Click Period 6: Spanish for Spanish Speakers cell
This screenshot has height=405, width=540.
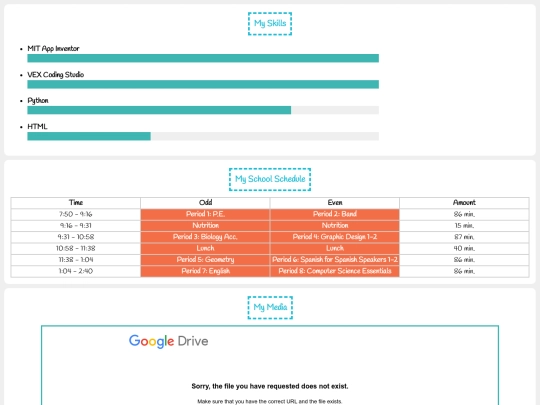pyautogui.click(x=335, y=260)
